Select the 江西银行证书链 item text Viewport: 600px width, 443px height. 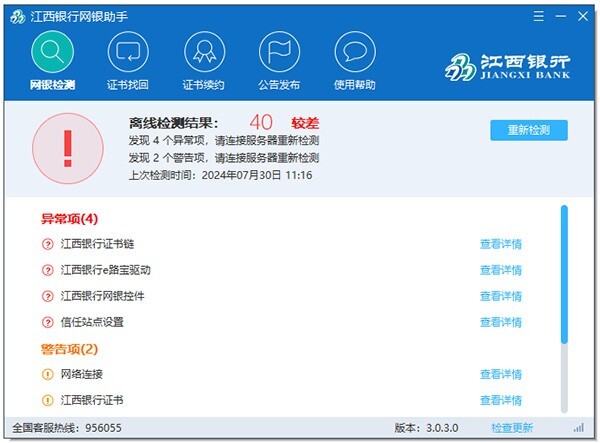point(97,244)
